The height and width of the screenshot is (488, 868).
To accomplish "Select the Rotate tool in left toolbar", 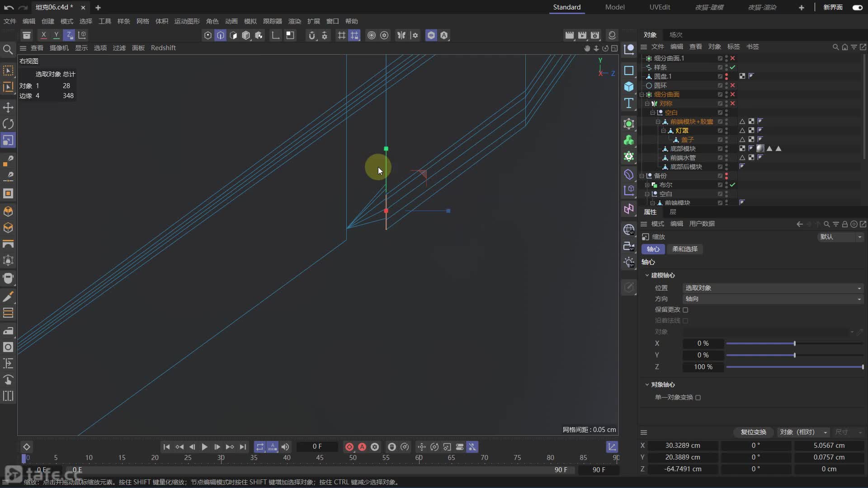I will click(8, 124).
